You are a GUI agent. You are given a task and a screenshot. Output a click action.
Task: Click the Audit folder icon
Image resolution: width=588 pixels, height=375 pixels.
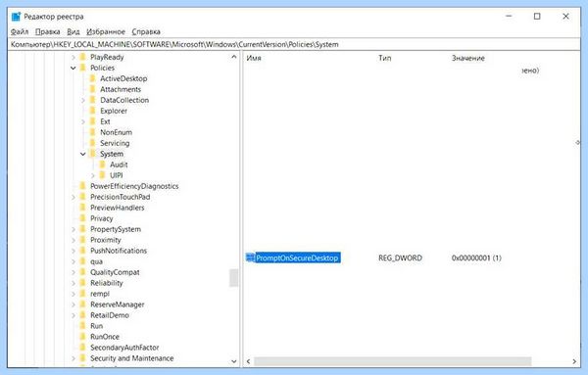[x=102, y=164]
